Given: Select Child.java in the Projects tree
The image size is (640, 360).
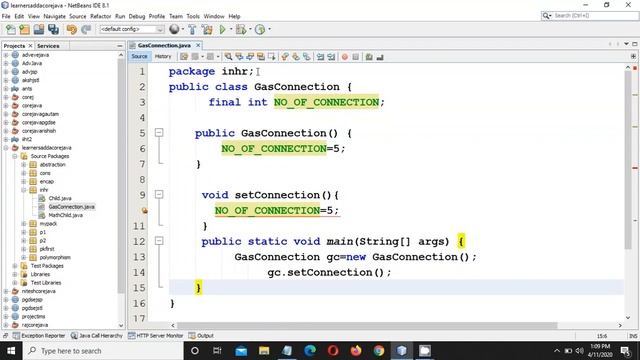Looking at the screenshot, I should click(x=60, y=198).
